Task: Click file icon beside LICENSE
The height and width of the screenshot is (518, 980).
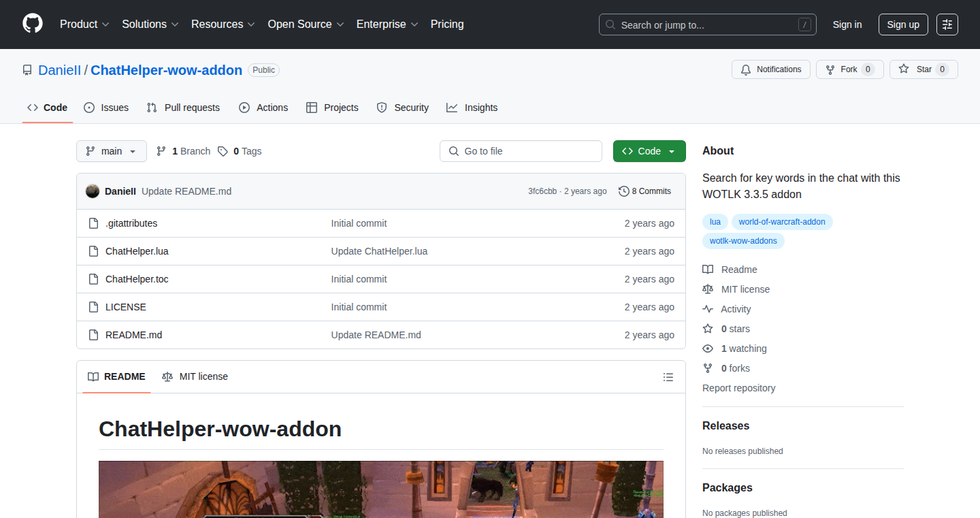Action: click(x=94, y=307)
